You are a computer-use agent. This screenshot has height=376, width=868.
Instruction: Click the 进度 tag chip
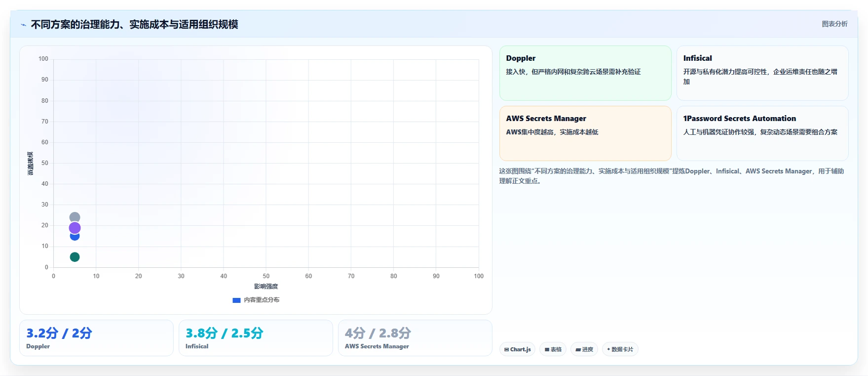[584, 349]
